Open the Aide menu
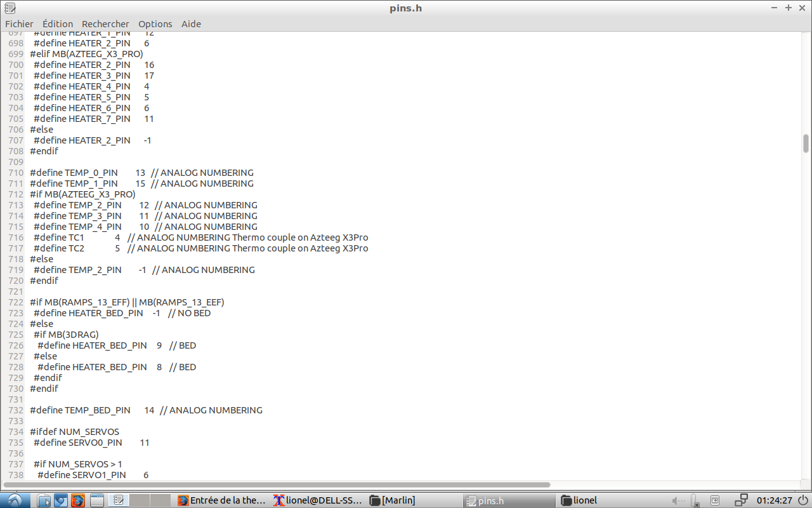 [x=191, y=24]
